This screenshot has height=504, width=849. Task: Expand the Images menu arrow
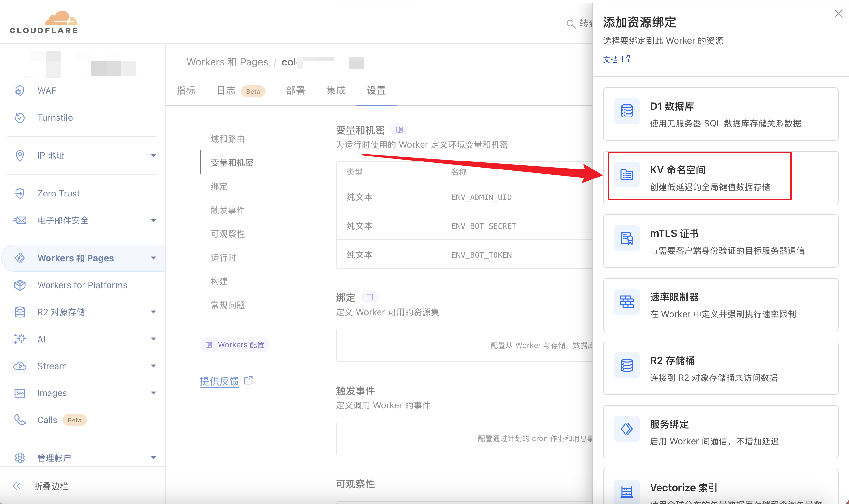[x=153, y=393]
